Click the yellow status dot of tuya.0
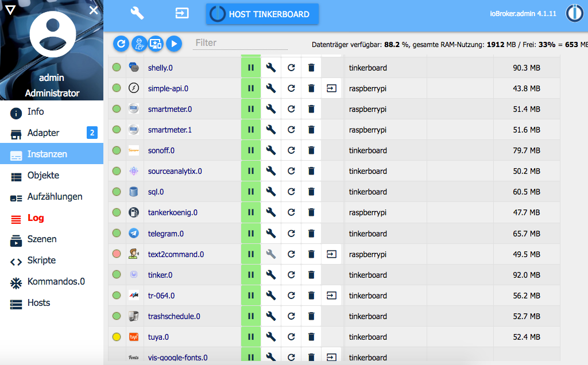 coord(117,336)
